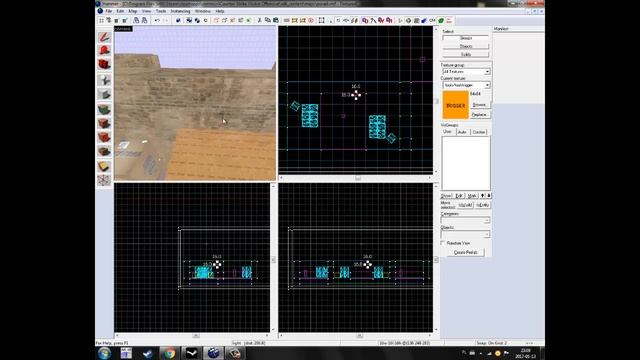The height and width of the screenshot is (360, 640).
Task: Click the Create Prefab button
Action: (466, 252)
